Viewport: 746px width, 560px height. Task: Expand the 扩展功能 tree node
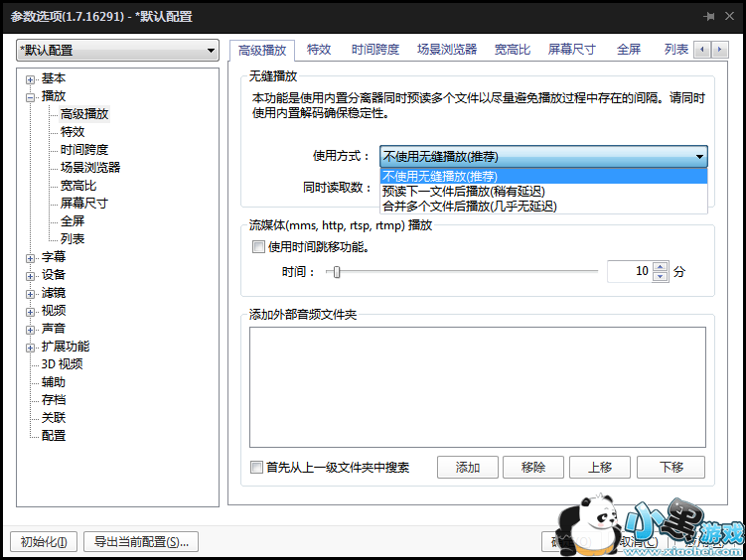pos(31,348)
